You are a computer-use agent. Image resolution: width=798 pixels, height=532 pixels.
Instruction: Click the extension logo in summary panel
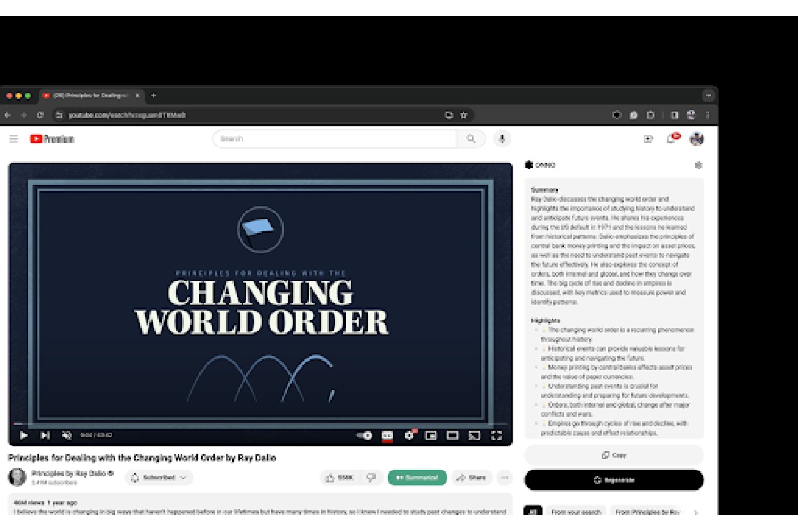pyautogui.click(x=529, y=165)
